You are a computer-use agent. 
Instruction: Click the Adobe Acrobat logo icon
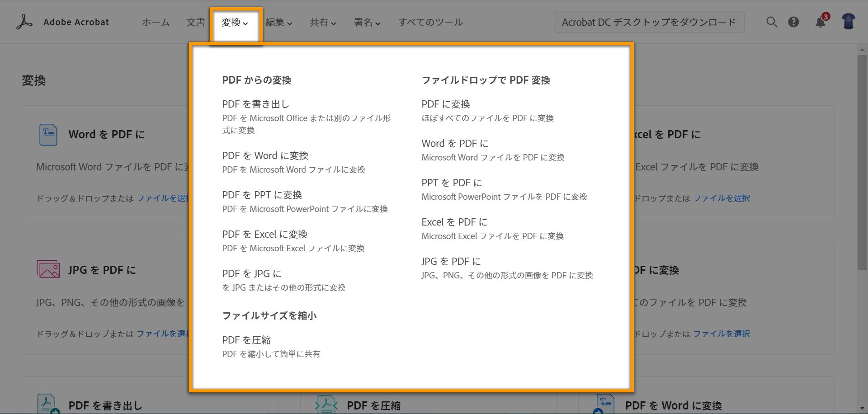coord(24,21)
